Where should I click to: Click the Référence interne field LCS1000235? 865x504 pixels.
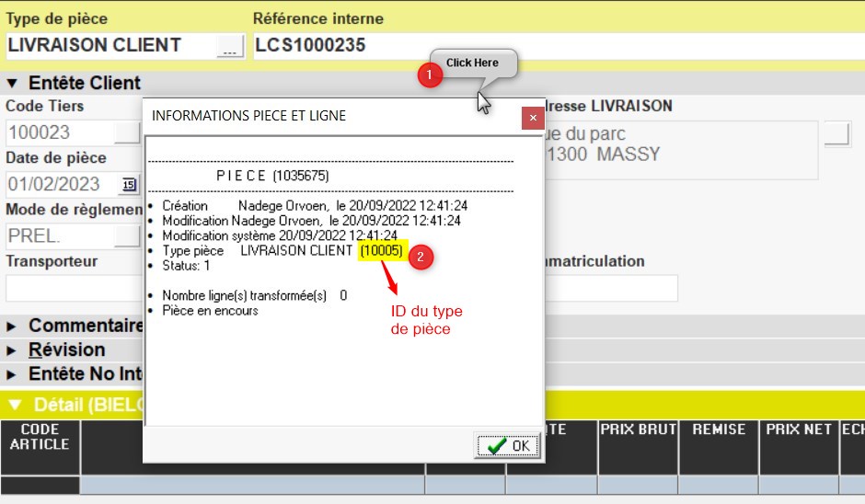[x=552, y=46]
